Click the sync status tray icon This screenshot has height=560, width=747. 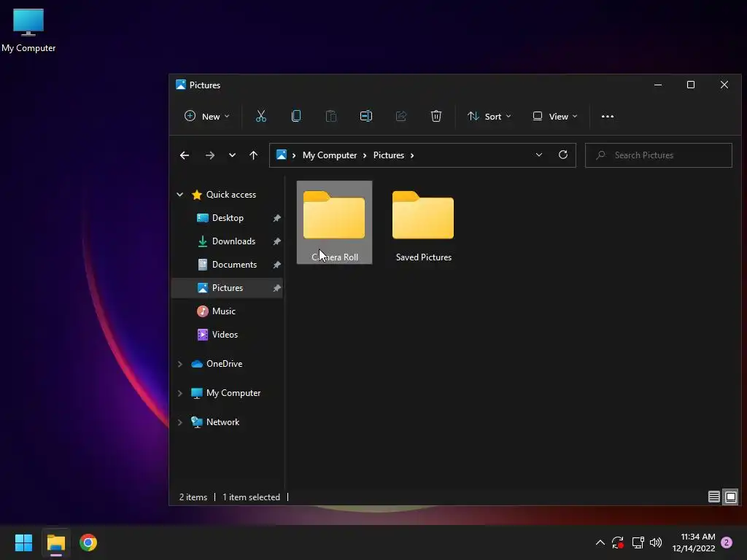[x=618, y=542]
